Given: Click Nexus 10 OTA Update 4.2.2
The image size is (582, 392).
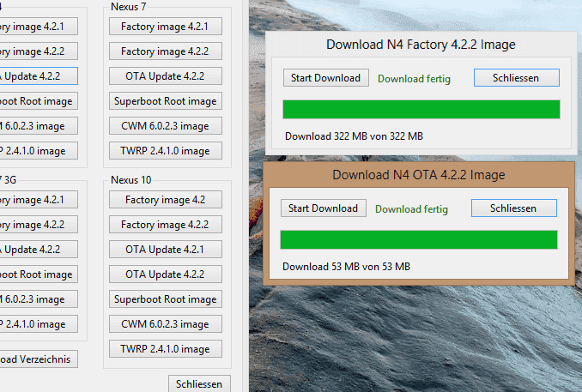Looking at the screenshot, I should [166, 274].
